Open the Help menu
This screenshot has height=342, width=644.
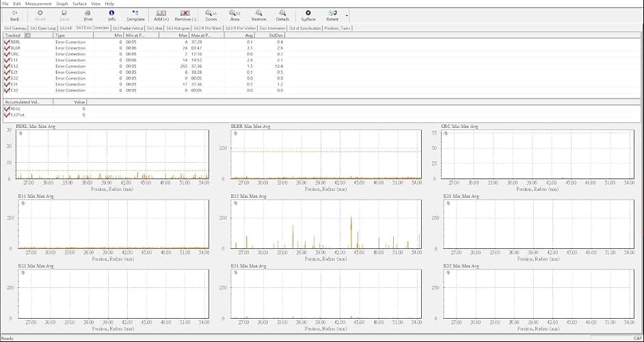[x=109, y=3]
